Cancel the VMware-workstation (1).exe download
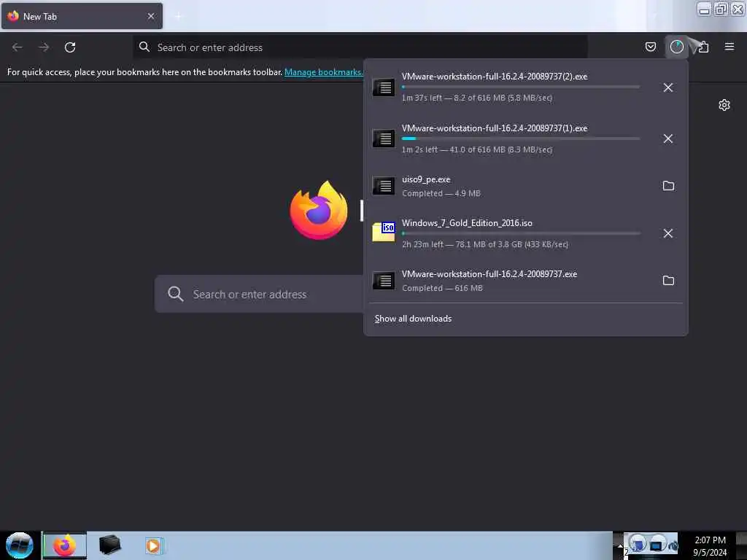 tap(668, 139)
